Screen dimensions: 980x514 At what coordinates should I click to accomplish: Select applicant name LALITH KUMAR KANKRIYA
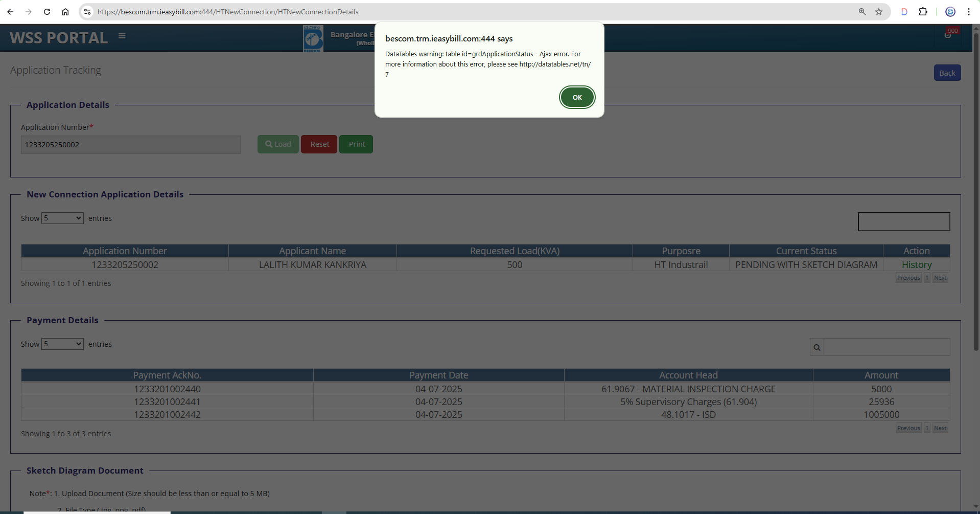click(313, 265)
